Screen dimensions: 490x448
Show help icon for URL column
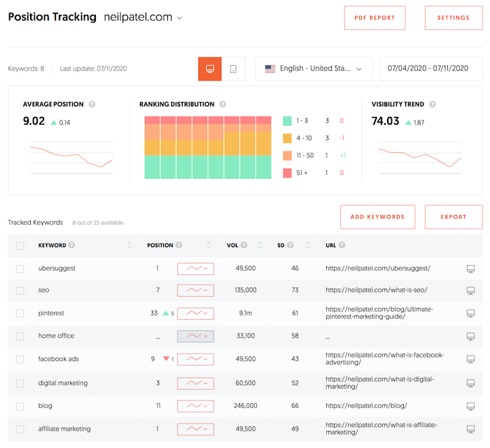(x=342, y=245)
